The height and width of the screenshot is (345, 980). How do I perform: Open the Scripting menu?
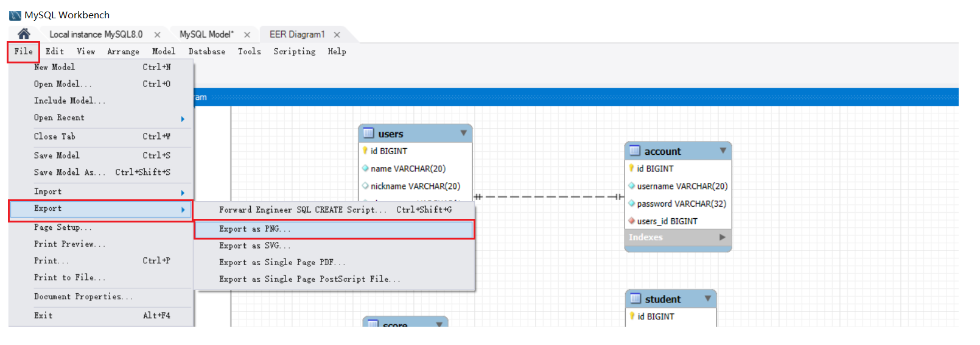coord(295,52)
